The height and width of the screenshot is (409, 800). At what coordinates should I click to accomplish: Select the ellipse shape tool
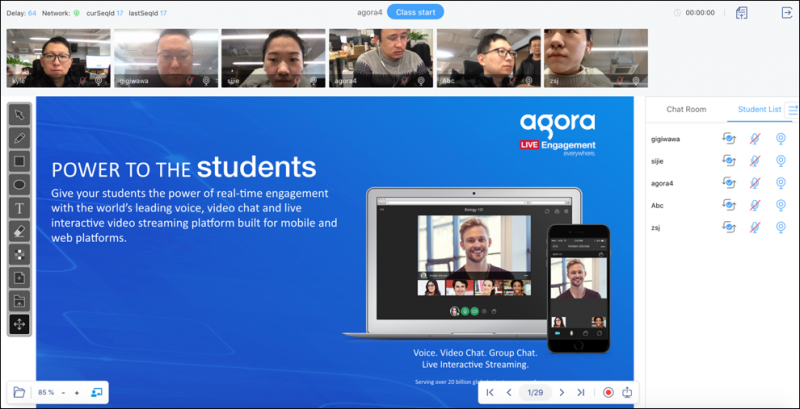(x=19, y=184)
